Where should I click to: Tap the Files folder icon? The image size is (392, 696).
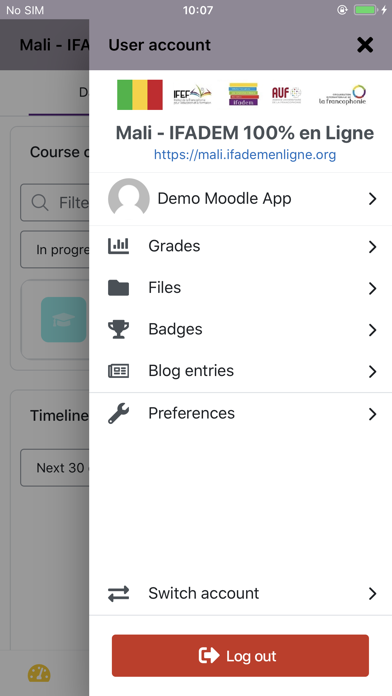click(119, 288)
